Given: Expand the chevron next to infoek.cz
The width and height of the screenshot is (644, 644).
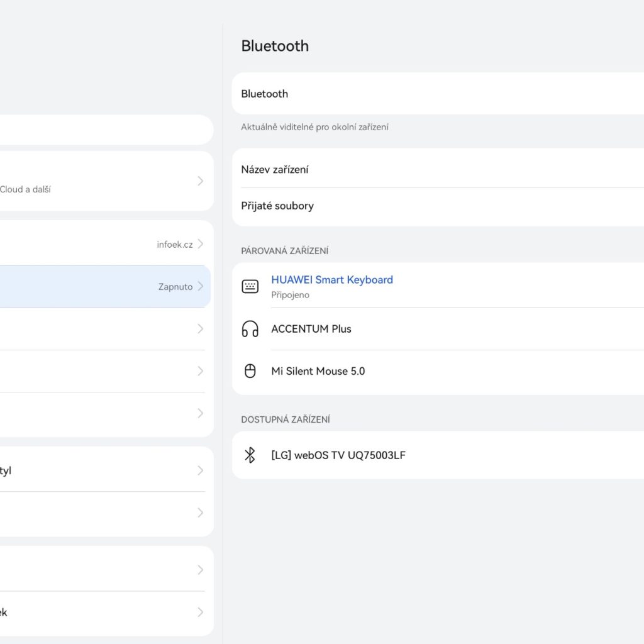Looking at the screenshot, I should click(201, 244).
